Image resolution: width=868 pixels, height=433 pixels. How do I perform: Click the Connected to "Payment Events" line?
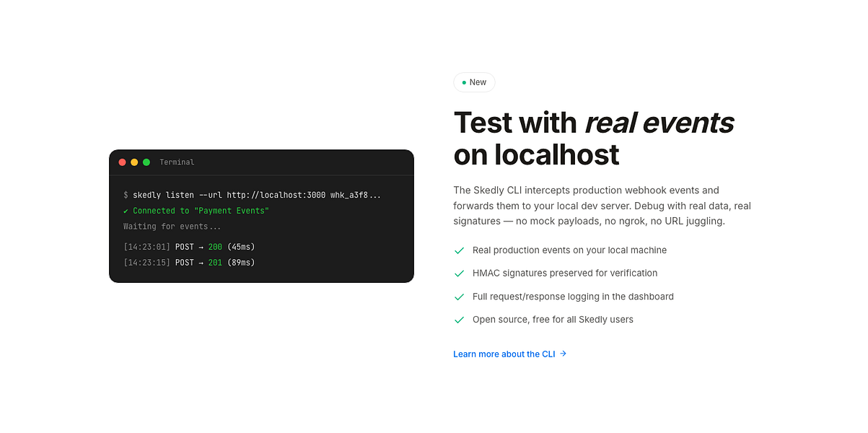196,211
